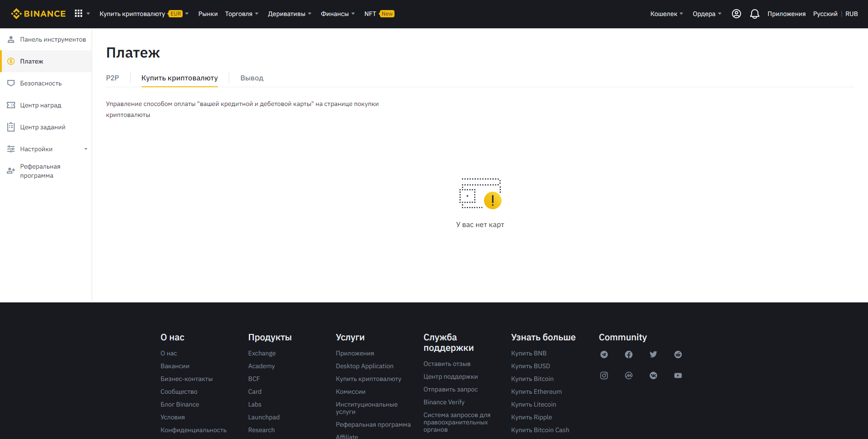Viewport: 868px width, 439px height.
Task: Click the CoinMarketCap community icon
Action: (629, 376)
